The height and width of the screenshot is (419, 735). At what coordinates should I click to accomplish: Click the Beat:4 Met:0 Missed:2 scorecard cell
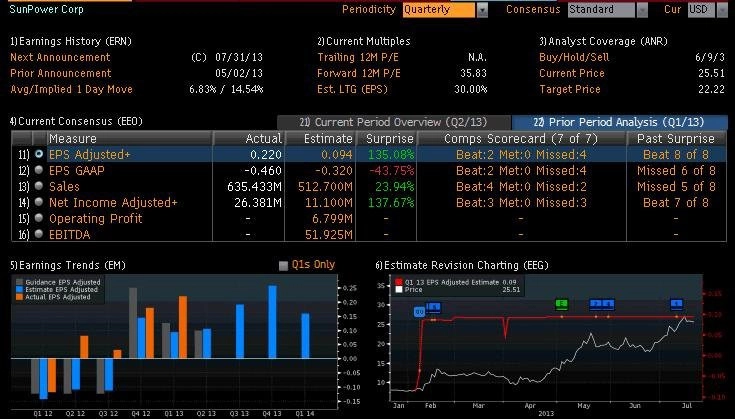(x=521, y=187)
